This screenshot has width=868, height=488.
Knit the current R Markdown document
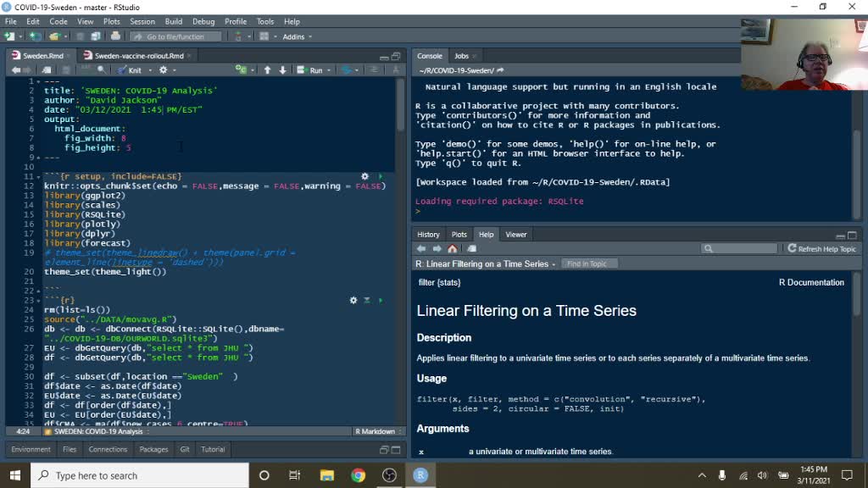[x=130, y=70]
